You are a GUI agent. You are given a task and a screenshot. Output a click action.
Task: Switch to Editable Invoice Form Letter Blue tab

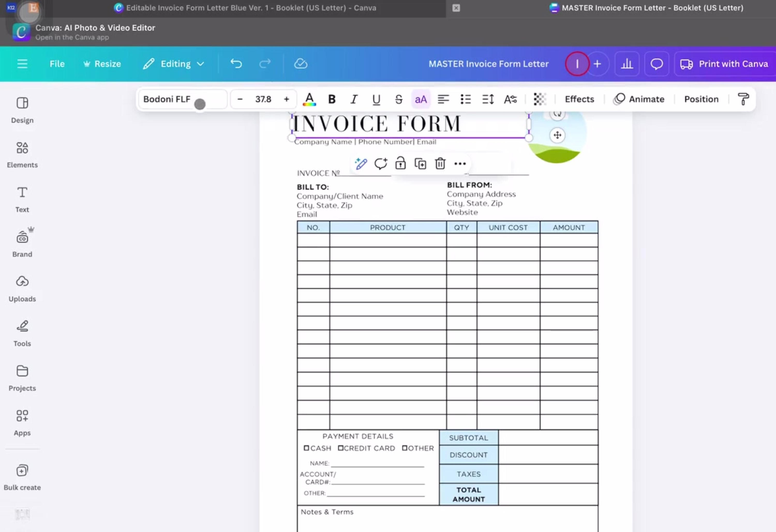tap(245, 8)
